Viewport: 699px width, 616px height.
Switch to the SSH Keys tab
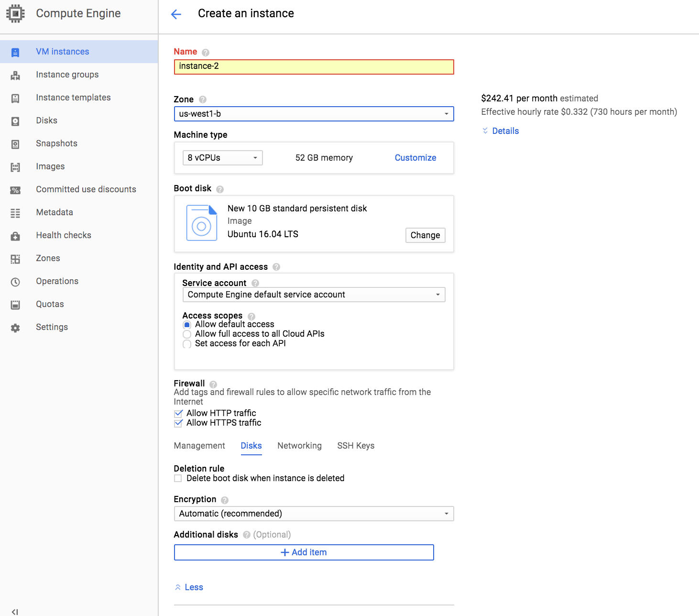[356, 446]
